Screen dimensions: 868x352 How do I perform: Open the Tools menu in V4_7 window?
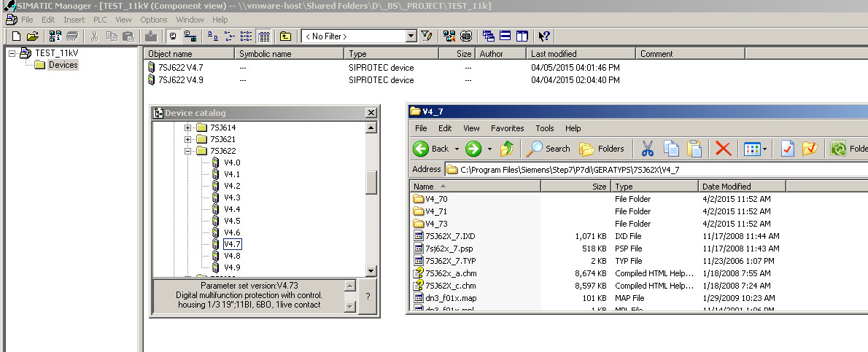[545, 128]
